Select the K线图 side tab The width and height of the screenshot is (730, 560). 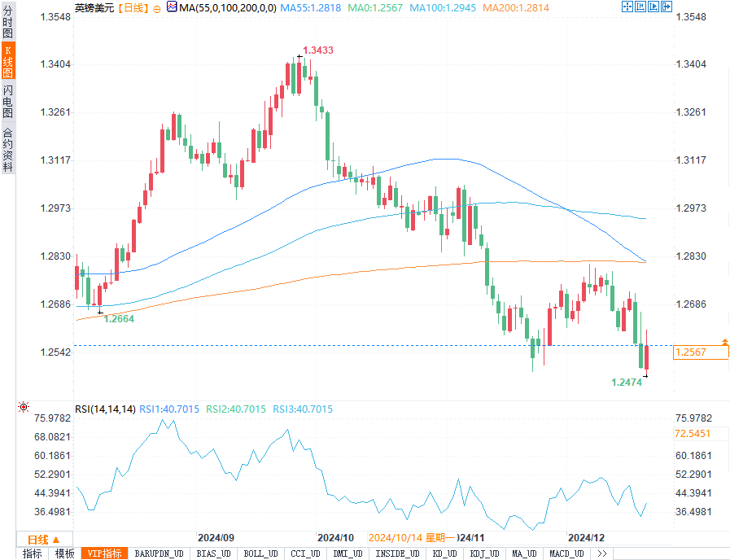click(x=8, y=61)
